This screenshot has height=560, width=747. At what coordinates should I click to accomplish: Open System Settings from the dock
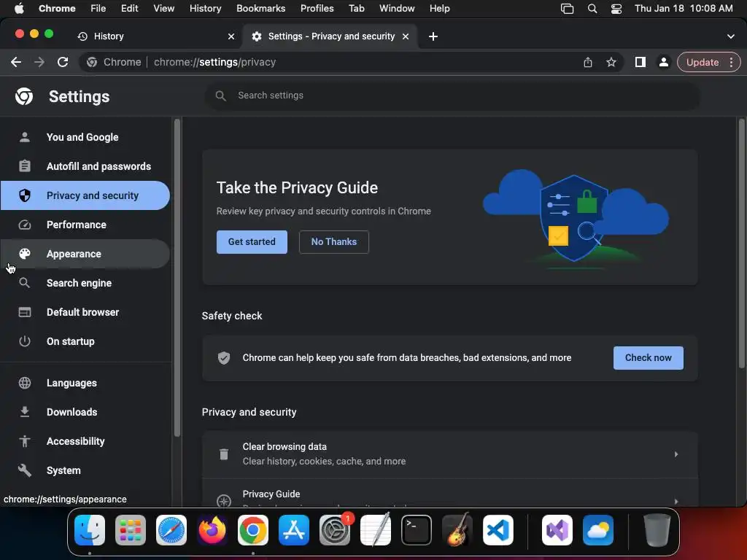pos(335,530)
